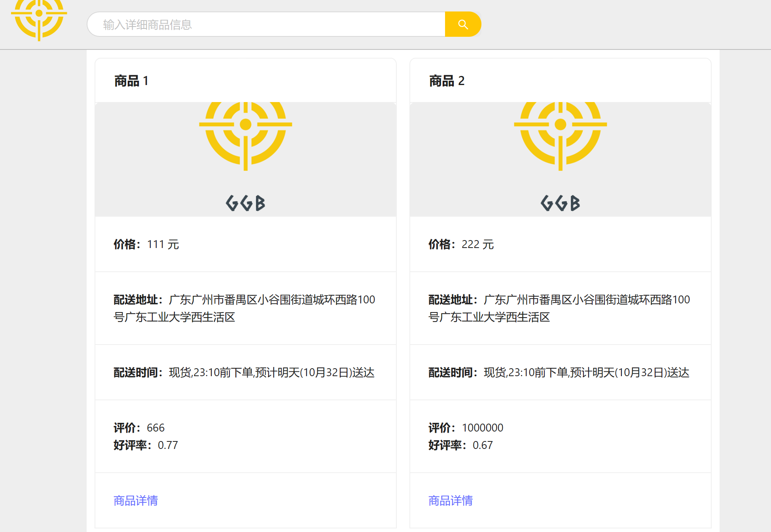Viewport: 771px width, 532px height.
Task: Click GGB logo text on product 1
Action: 245,203
